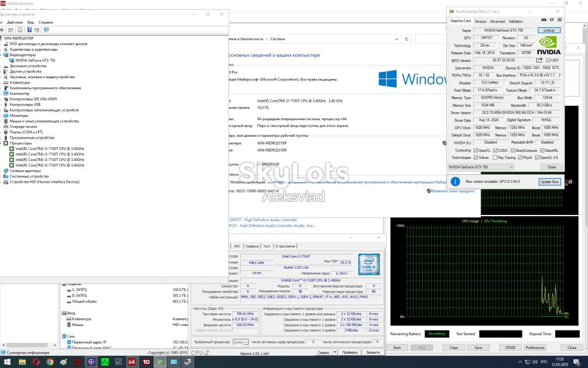Click the CPUID button

tap(510, 348)
